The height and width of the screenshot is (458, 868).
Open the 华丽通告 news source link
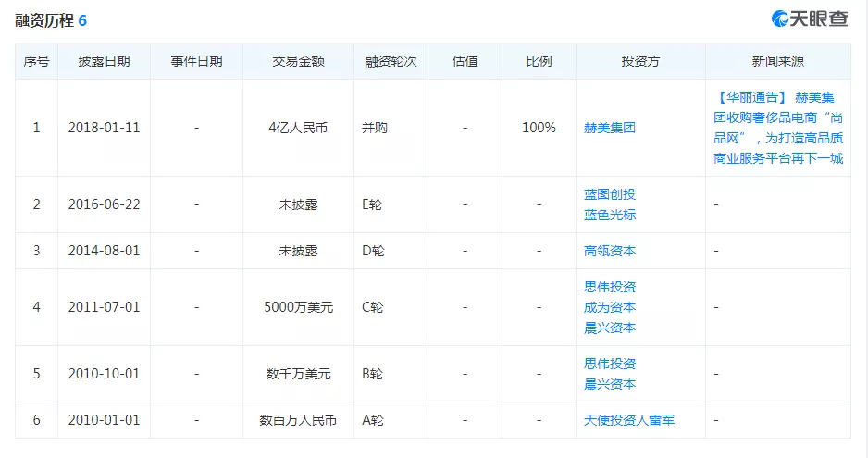click(x=778, y=128)
